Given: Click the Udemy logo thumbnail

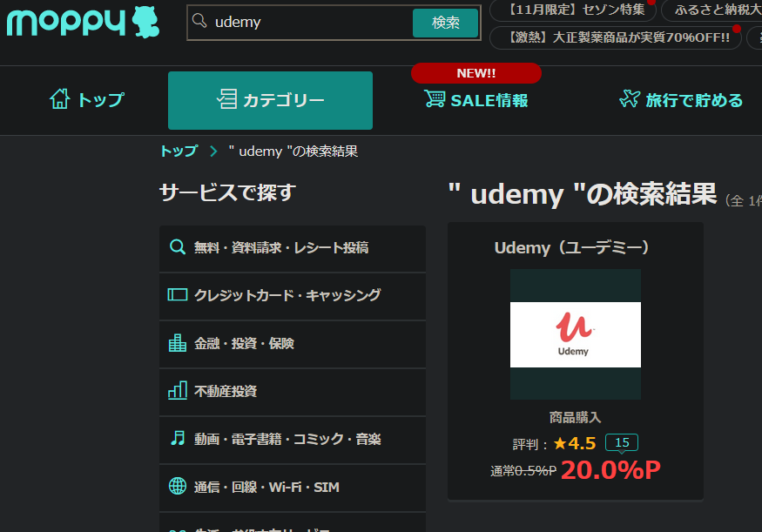Looking at the screenshot, I should [x=576, y=334].
